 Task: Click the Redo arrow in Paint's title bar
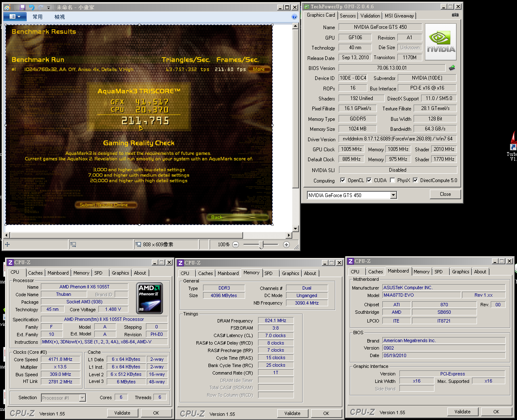(41, 7)
